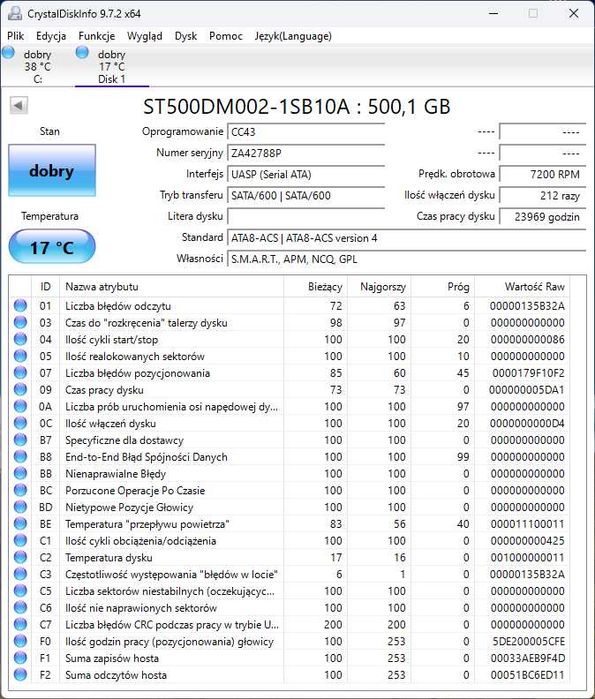
Task: Select raw value 00033AEB9F4D
Action: point(528,658)
